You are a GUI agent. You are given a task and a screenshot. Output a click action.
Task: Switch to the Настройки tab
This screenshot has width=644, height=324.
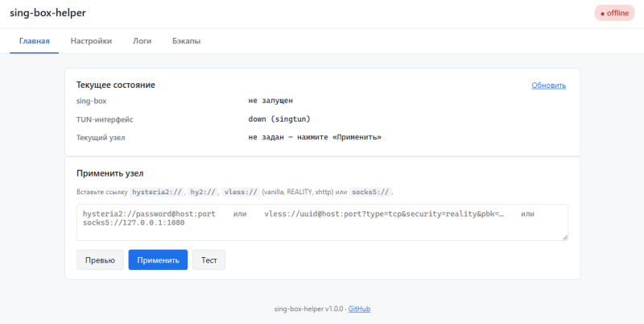91,41
